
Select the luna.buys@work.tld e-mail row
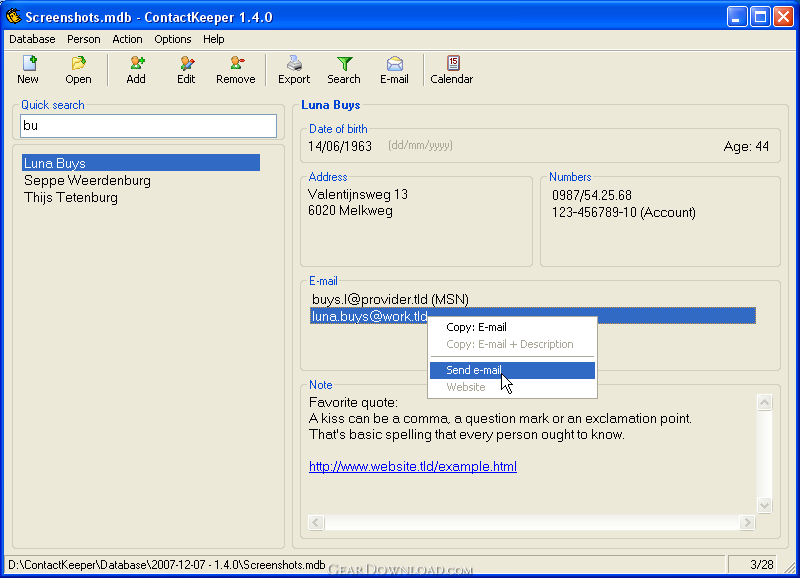click(533, 316)
